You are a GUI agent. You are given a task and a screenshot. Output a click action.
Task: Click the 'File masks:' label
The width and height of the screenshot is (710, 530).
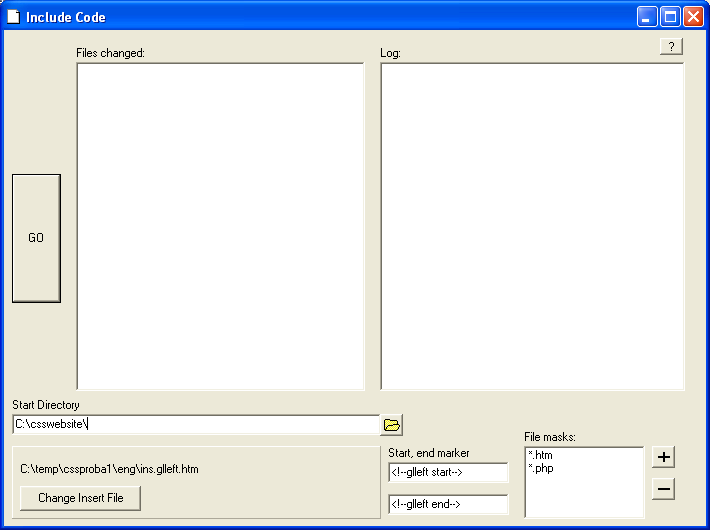[550, 437]
